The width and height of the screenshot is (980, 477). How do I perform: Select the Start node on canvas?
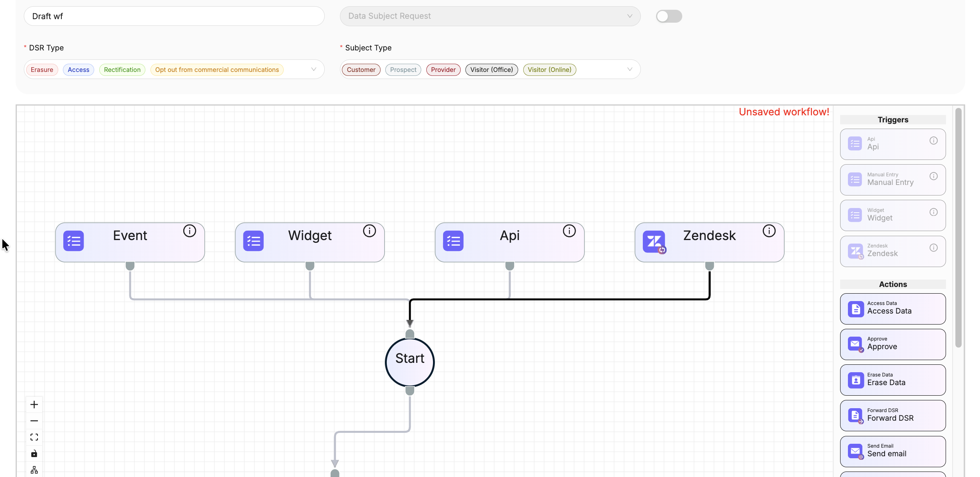[410, 362]
